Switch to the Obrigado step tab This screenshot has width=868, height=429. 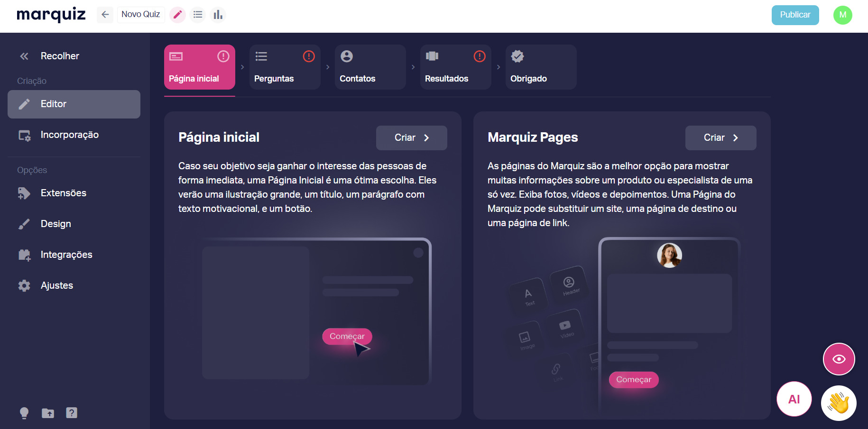click(541, 67)
